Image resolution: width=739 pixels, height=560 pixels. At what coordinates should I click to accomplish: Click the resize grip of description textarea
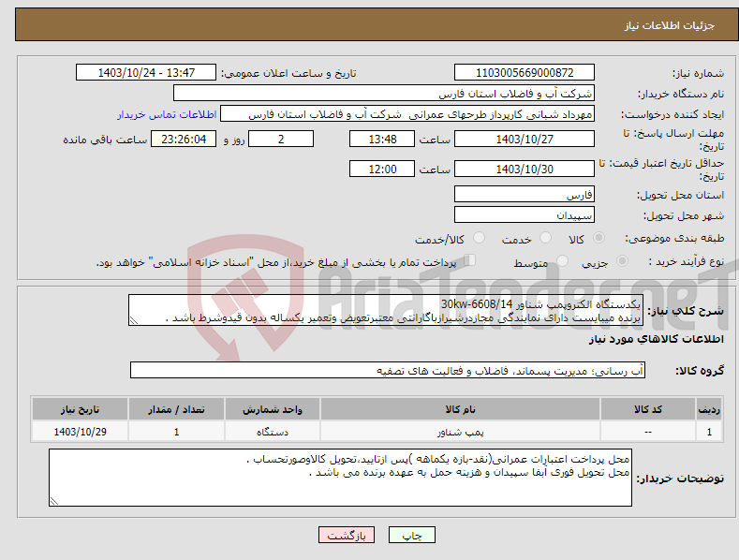[134, 321]
